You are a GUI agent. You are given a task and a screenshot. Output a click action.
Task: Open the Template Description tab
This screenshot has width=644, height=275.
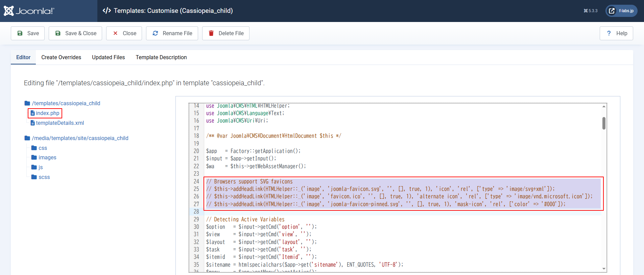tap(161, 57)
